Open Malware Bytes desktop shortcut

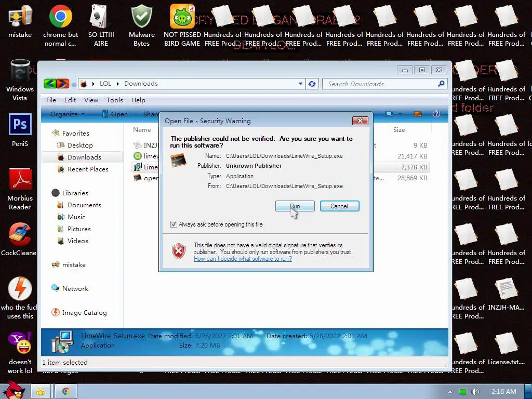[141, 25]
